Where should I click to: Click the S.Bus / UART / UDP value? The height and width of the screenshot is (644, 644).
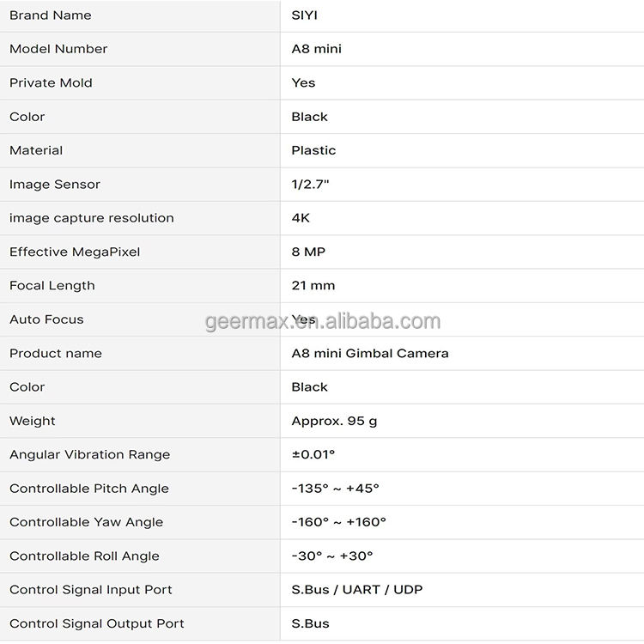[x=357, y=590]
